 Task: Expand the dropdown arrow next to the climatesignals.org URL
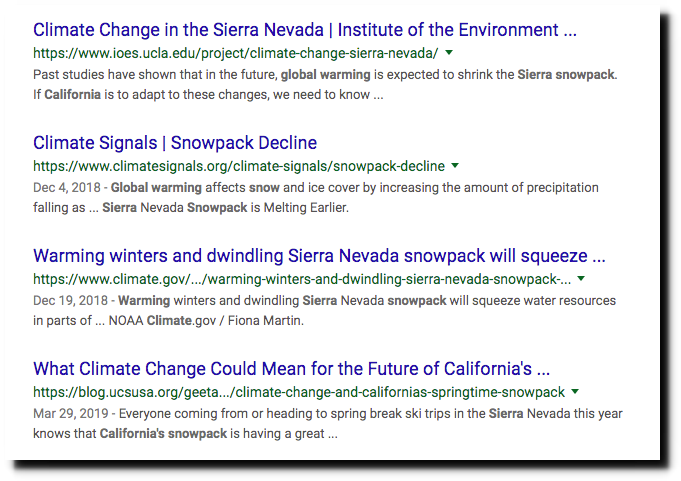tap(455, 165)
